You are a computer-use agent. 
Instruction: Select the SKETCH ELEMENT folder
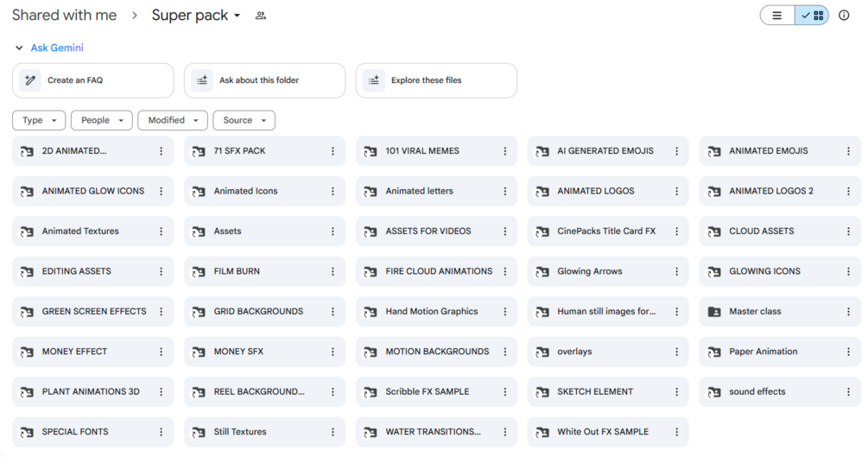pyautogui.click(x=608, y=391)
